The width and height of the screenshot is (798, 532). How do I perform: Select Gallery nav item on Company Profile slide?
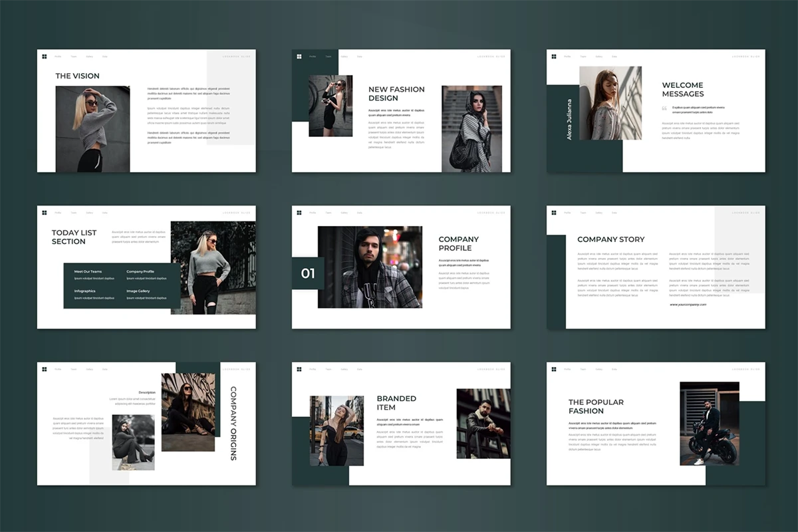344,213
